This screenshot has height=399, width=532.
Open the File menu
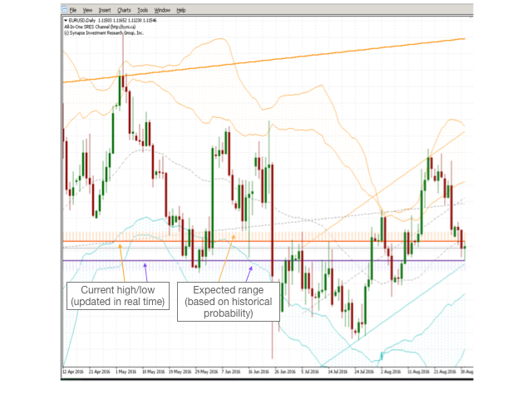73,10
